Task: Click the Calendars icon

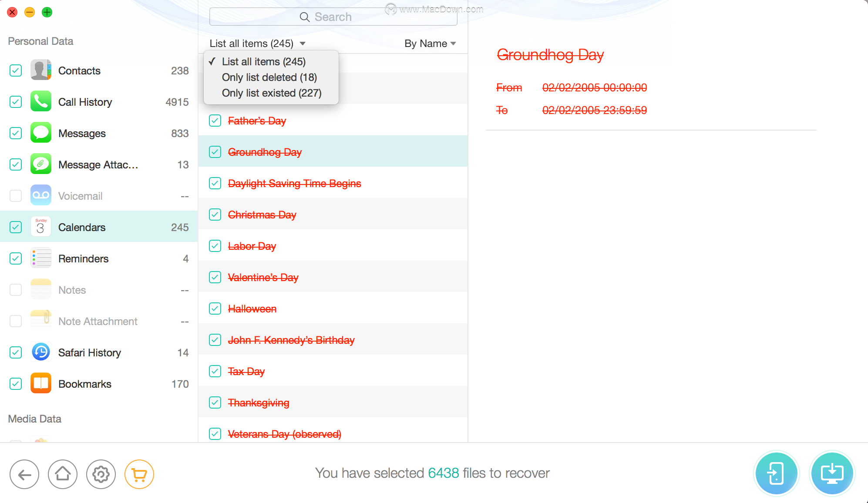Action: [41, 227]
